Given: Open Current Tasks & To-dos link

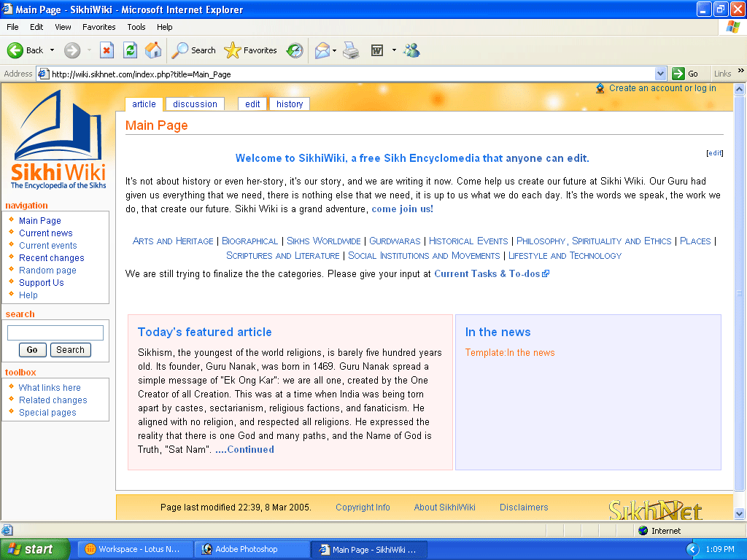Looking at the screenshot, I should click(x=492, y=274).
